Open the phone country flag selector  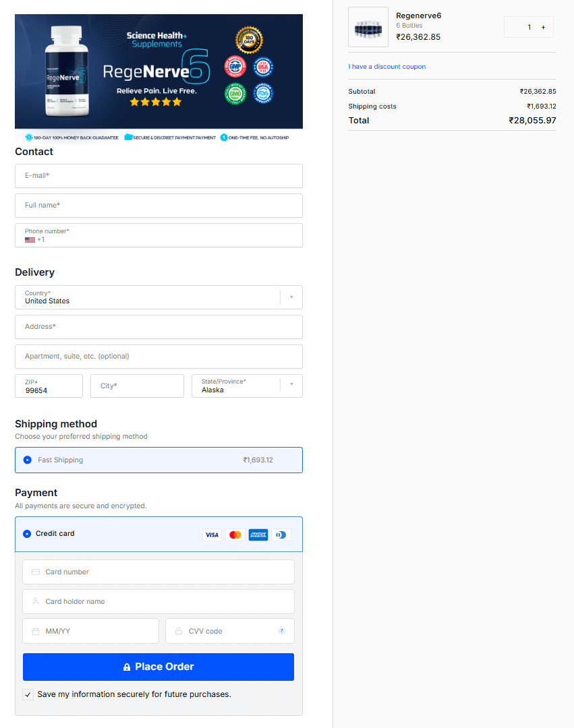click(30, 239)
